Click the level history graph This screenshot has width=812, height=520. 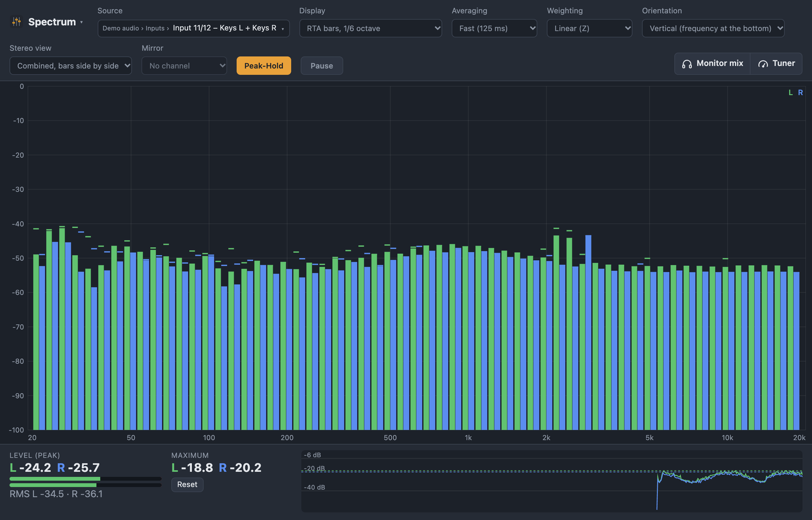pyautogui.click(x=552, y=481)
